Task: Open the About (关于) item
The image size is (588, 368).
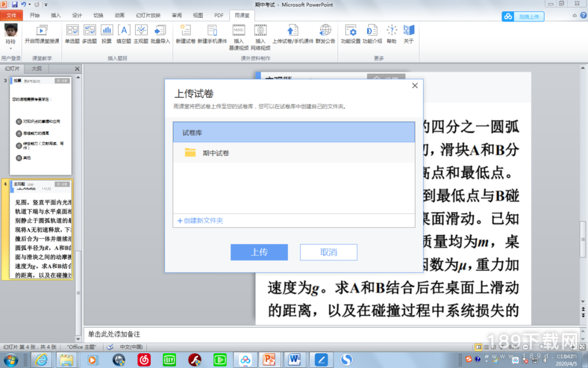Action: [408, 34]
